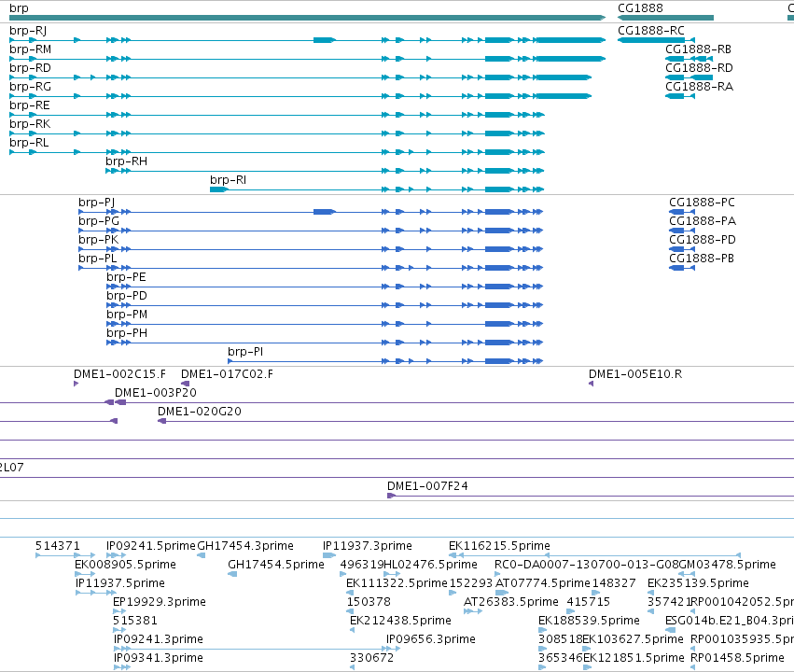Screen dimensions: 794x672
Task: Select the CG1888 gene bar
Action: [x=665, y=18]
